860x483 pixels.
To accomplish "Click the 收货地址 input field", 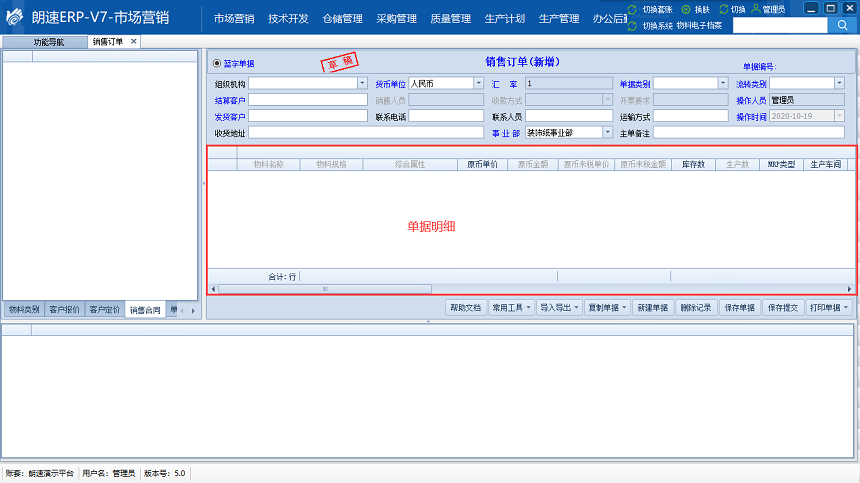I will point(366,133).
